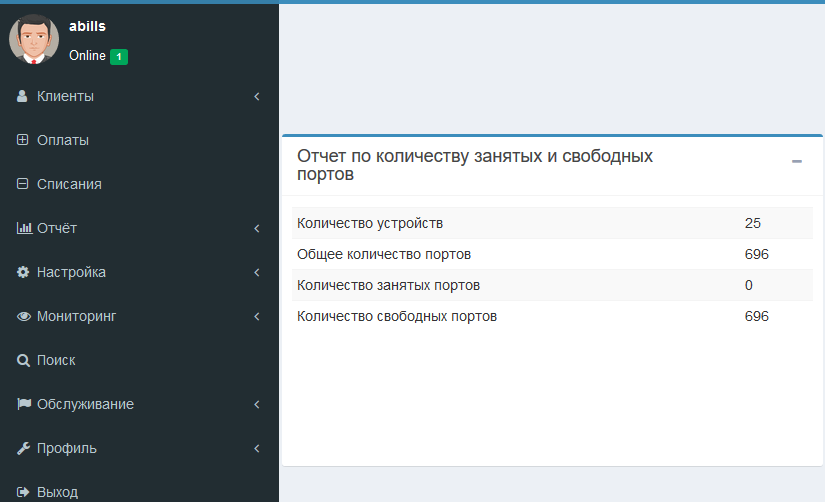The width and height of the screenshot is (825, 502).
Task: Click the Обслуживание flag icon
Action: (x=24, y=405)
